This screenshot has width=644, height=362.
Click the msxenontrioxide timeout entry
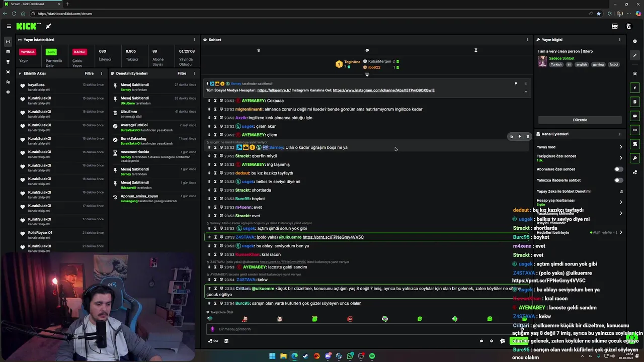[x=154, y=156]
